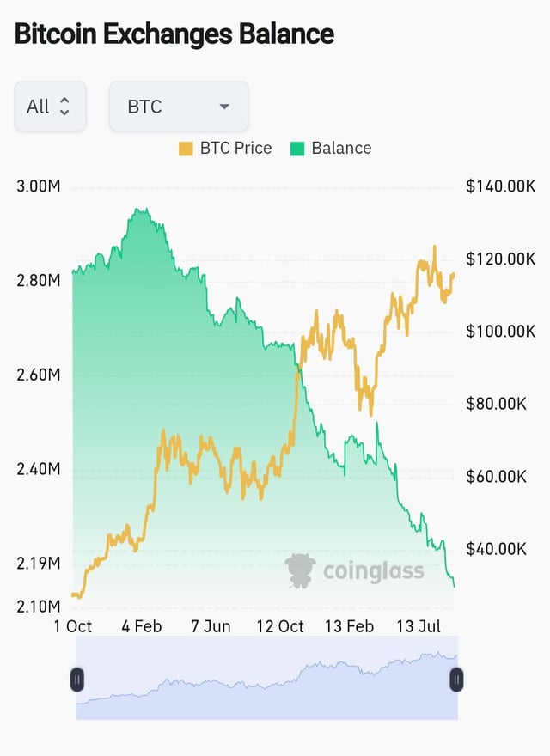550x756 pixels.
Task: Click the "2.19M" balance axis label
Action: tap(38, 564)
